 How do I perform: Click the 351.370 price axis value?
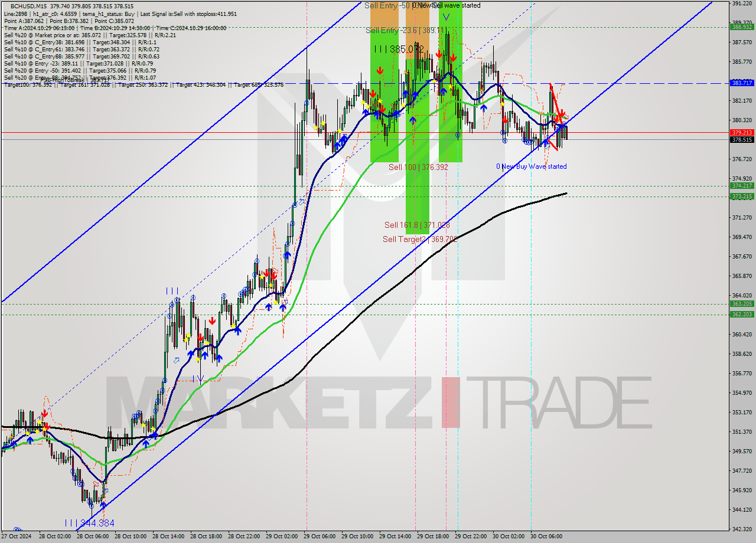(742, 432)
